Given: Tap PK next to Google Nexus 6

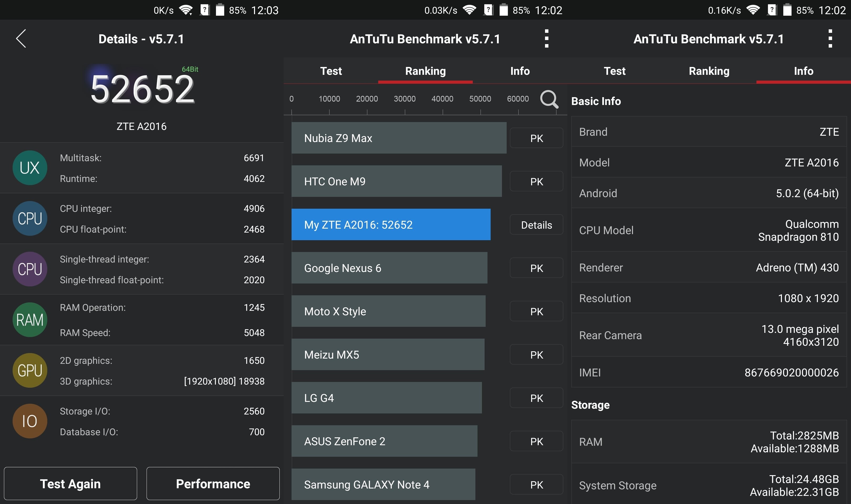Looking at the screenshot, I should point(536,268).
